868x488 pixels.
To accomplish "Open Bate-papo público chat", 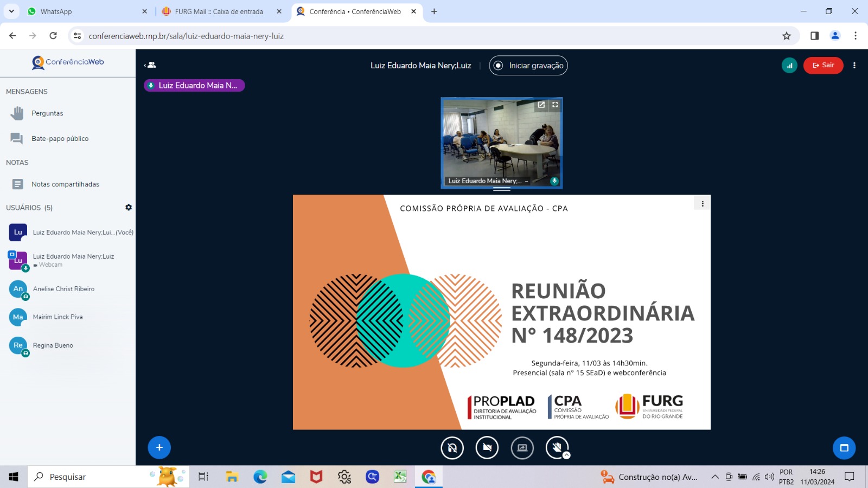I will point(60,139).
